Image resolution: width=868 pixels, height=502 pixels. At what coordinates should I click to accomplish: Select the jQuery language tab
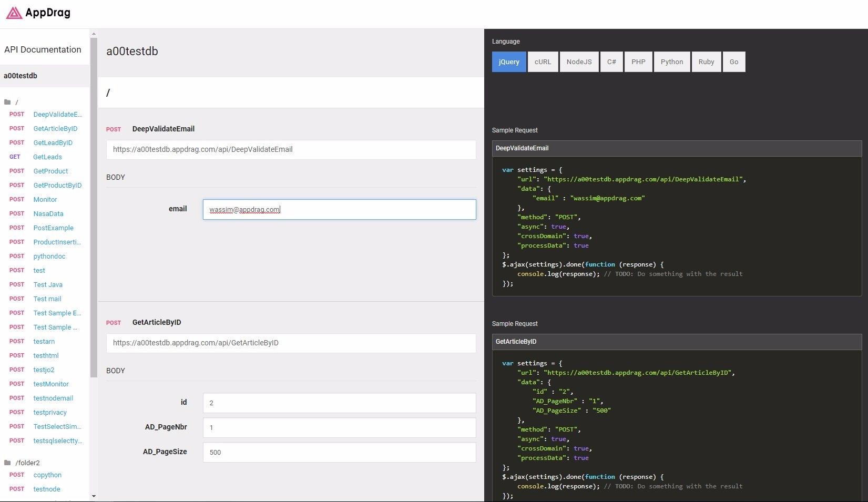(509, 62)
